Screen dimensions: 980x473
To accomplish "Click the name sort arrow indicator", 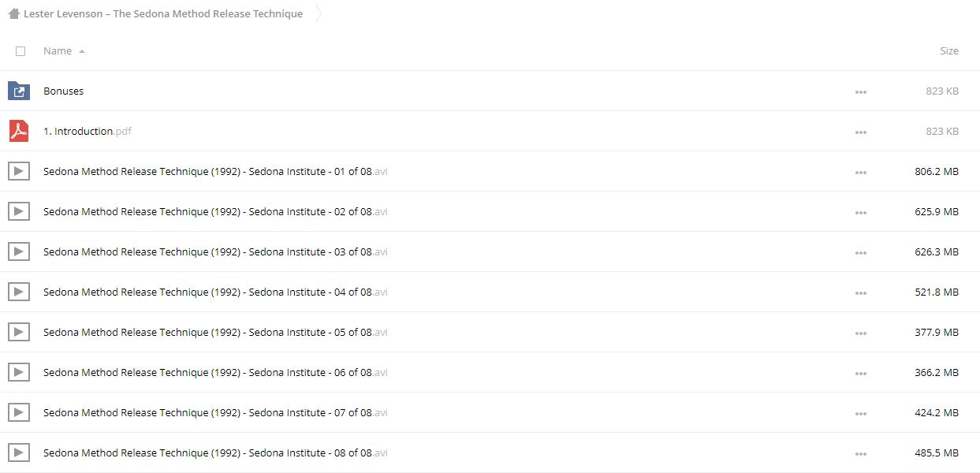I will click(x=82, y=51).
